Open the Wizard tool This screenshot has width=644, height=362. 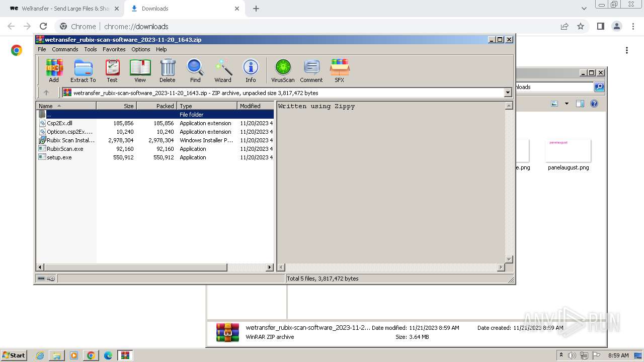(x=223, y=70)
